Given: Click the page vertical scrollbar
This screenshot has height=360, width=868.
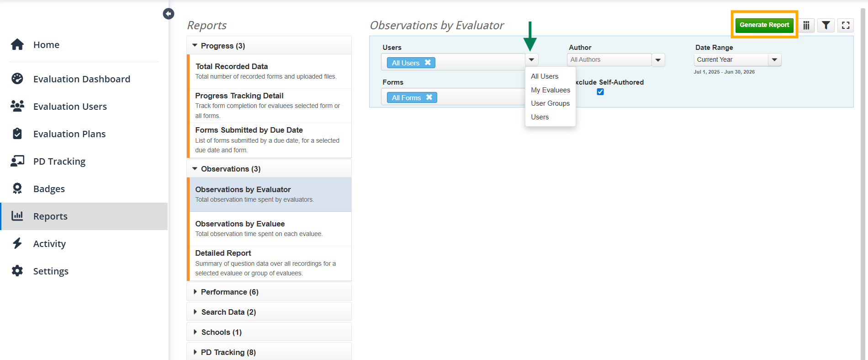Looking at the screenshot, I should pos(863,183).
